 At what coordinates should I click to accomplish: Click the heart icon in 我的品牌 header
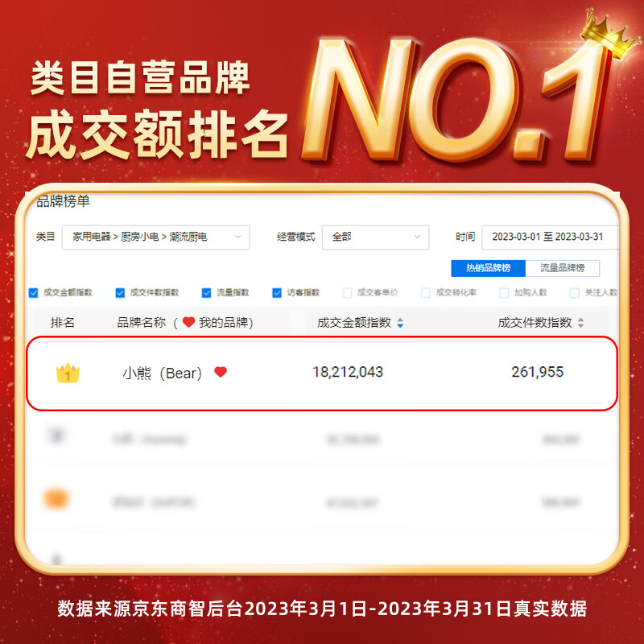pyautogui.click(x=188, y=323)
